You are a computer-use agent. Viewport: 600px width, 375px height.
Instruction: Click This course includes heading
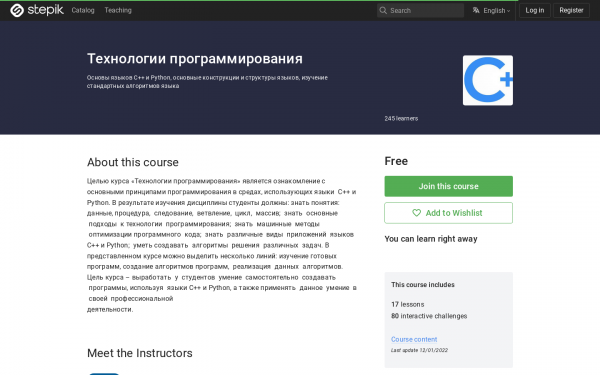pyautogui.click(x=422, y=285)
